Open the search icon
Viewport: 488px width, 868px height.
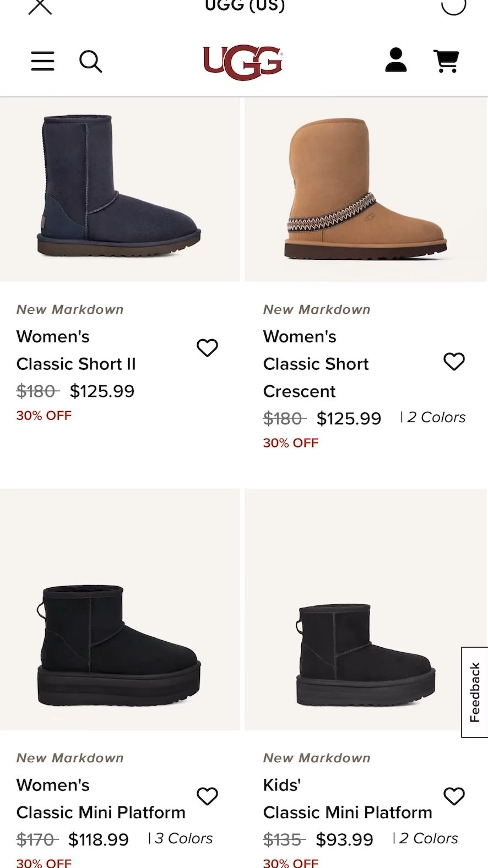pos(91,62)
